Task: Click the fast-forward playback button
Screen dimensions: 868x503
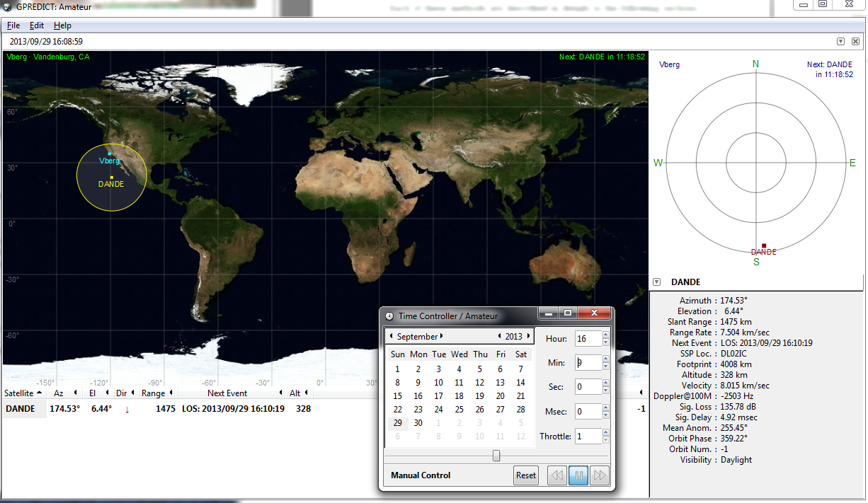Action: [600, 475]
